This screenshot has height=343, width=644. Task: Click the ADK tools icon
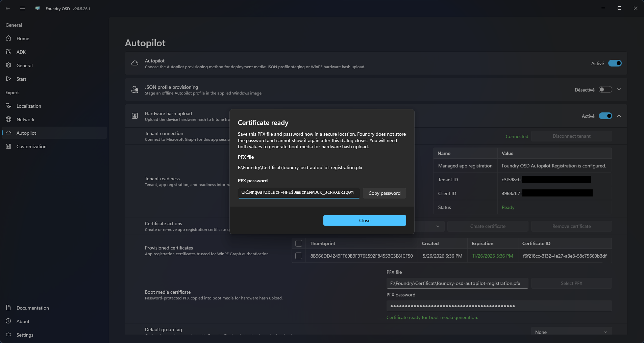(9, 52)
